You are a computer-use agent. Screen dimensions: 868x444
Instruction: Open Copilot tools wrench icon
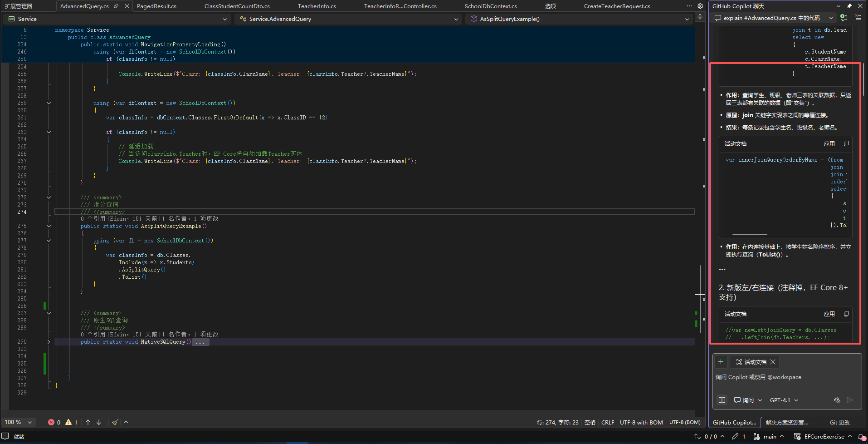click(x=837, y=400)
